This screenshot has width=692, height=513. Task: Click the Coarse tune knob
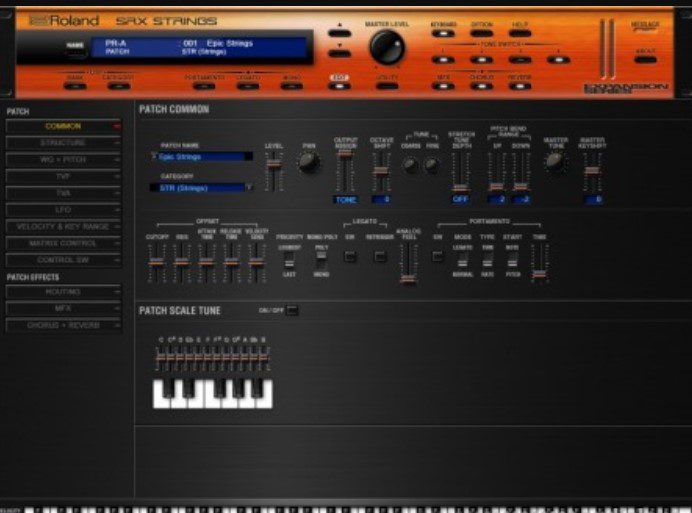410,166
